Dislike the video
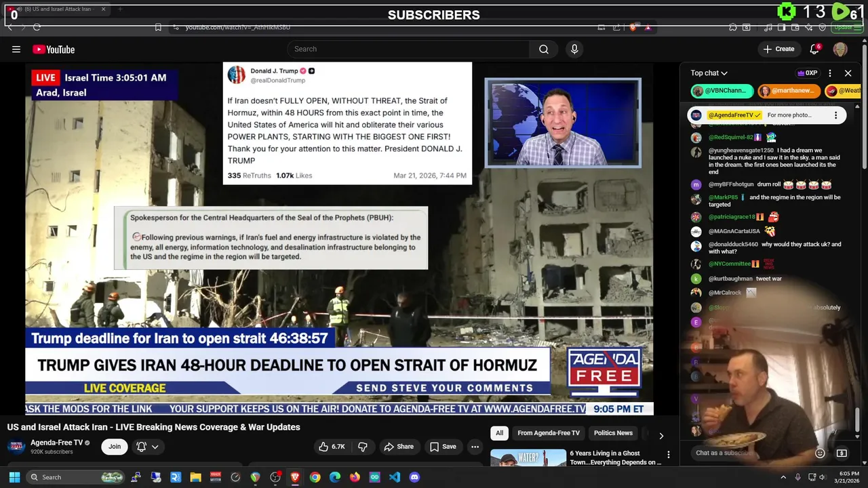Viewport: 868px width, 488px height. 363,447
